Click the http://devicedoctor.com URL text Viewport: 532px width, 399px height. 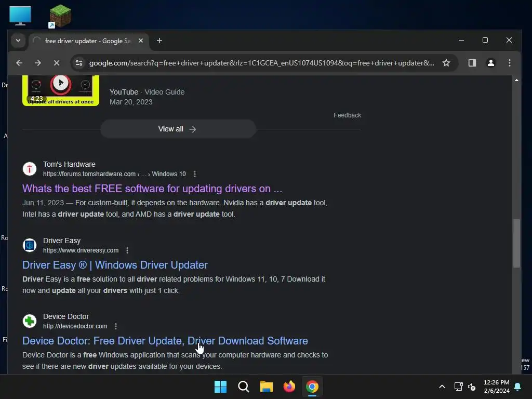pos(75,326)
